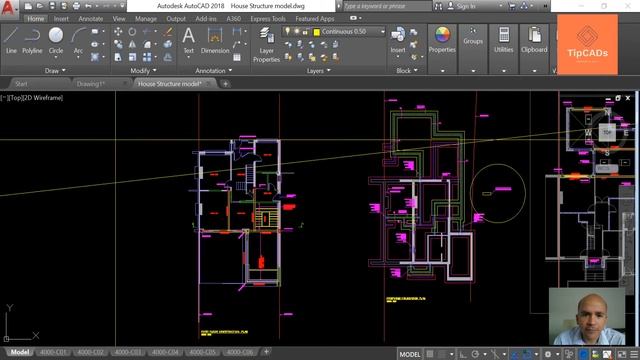Toggle clean screen icon in status bar
Image resolution: width=640 pixels, height=360 pixels.
(622, 354)
